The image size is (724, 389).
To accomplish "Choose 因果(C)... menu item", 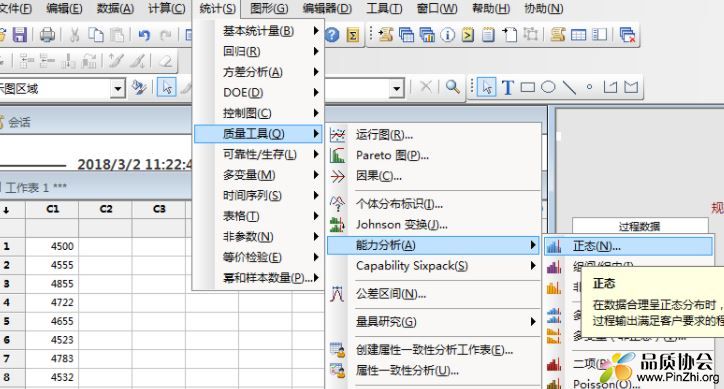I will (x=433, y=176).
